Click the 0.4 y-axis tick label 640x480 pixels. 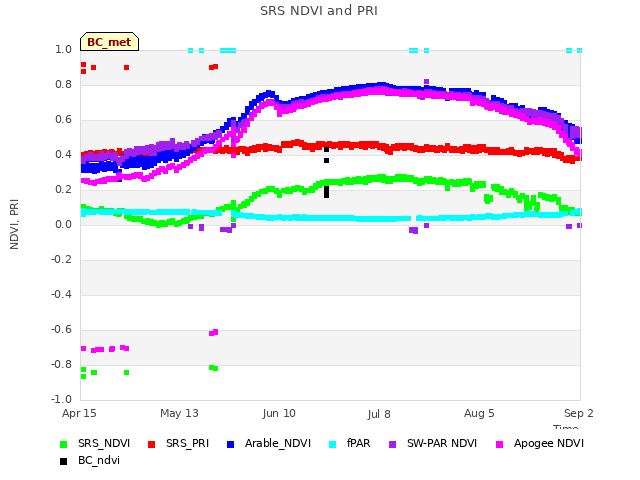(x=63, y=155)
